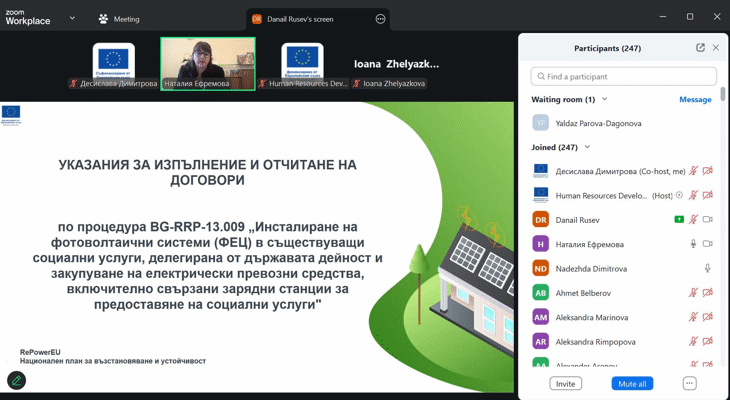Click the green annotate pencil icon

point(16,380)
